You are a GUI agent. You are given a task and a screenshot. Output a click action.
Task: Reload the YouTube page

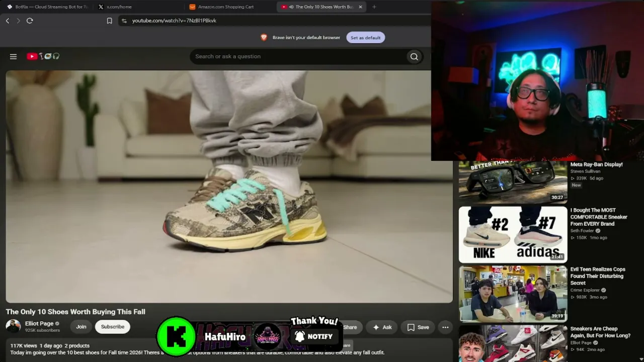30,21
